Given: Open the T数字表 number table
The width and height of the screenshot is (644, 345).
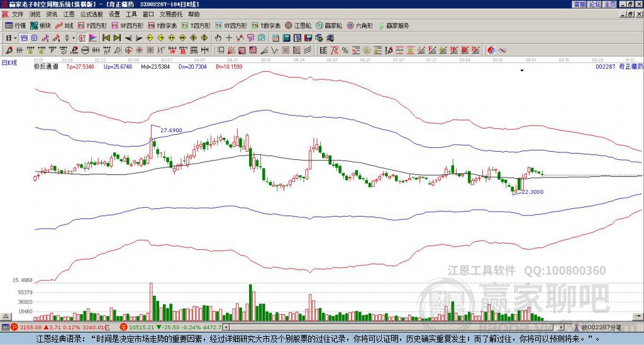Looking at the screenshot, I should click(x=266, y=25).
